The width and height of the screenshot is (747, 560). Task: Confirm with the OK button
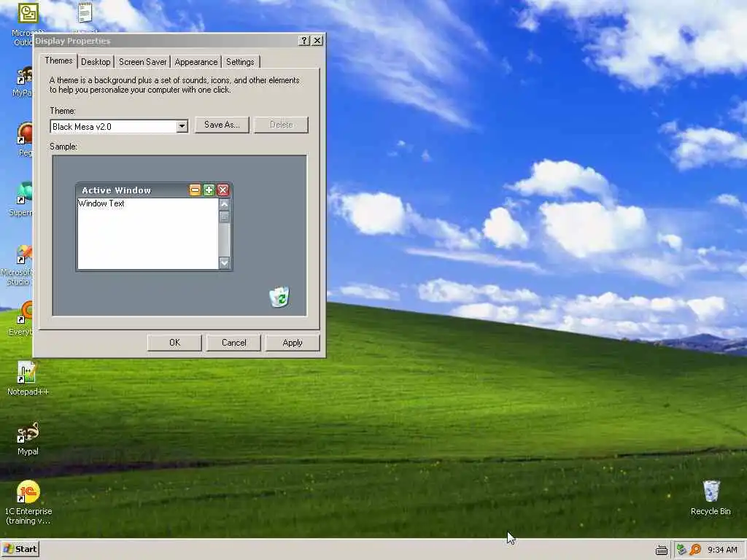174,343
